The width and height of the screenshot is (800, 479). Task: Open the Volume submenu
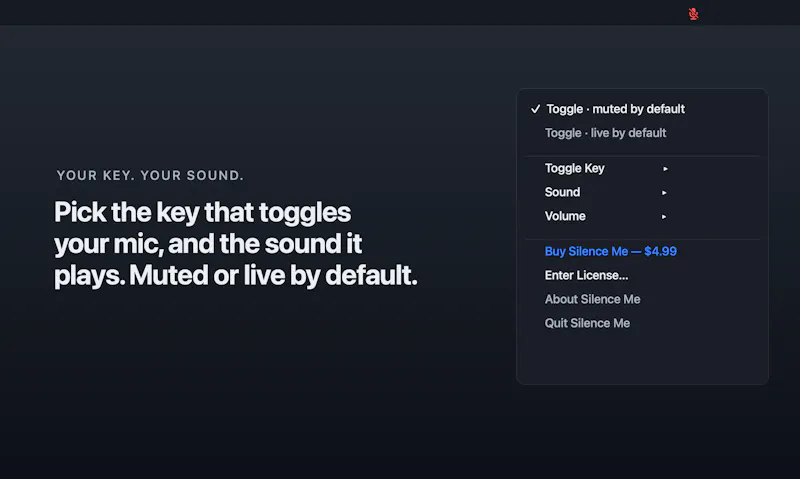565,216
